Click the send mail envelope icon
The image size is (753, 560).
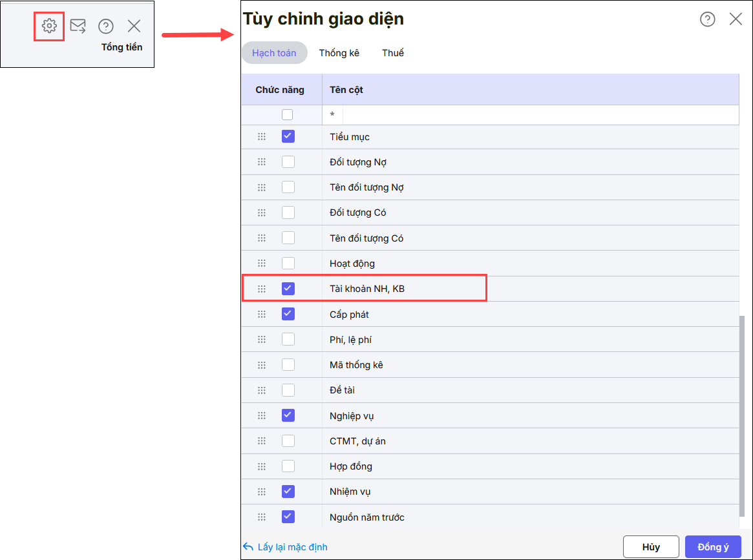[78, 26]
